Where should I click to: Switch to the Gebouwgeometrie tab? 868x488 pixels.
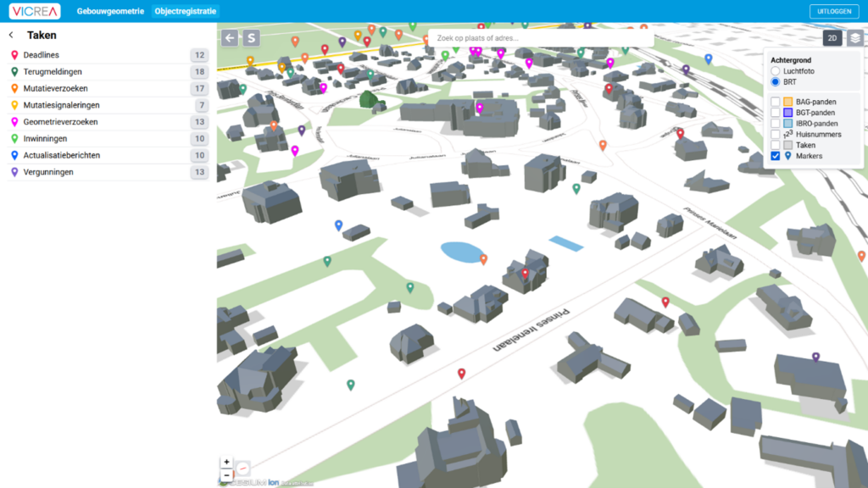[x=110, y=12]
